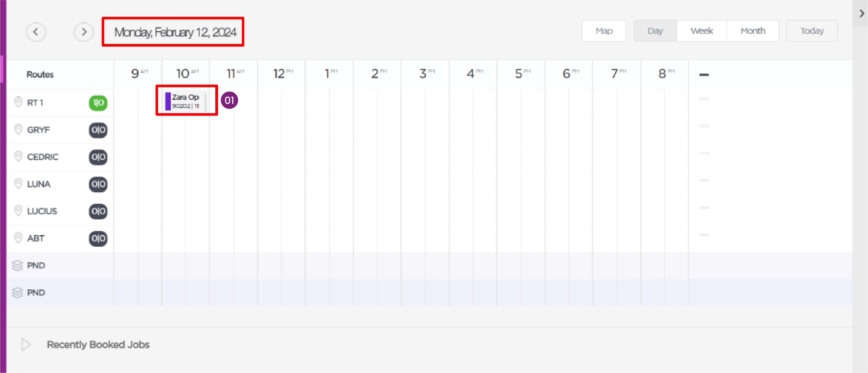Click the RT 1 route pin icon
The image size is (868, 373).
(18, 102)
